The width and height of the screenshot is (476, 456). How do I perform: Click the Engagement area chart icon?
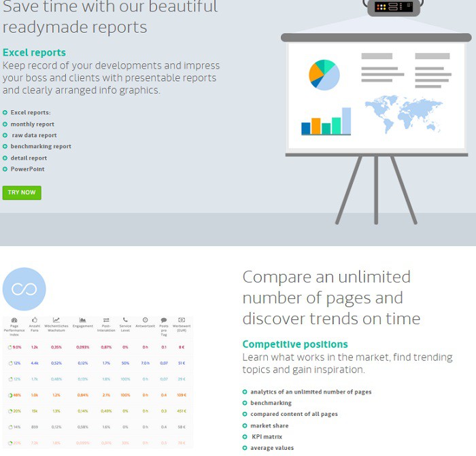coord(82,319)
